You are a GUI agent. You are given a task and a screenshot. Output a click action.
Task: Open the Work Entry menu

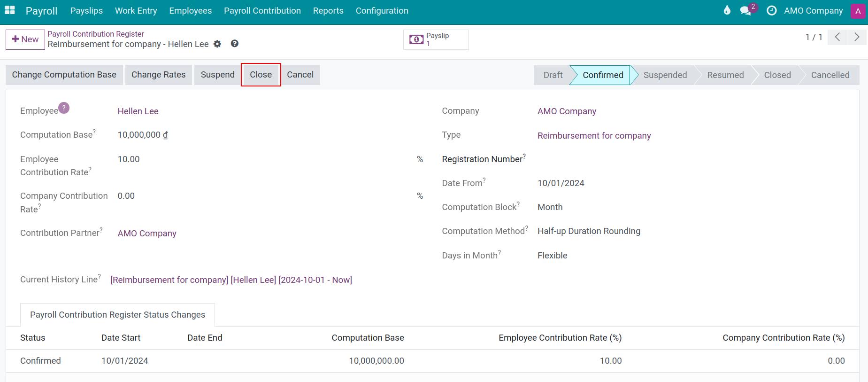(136, 11)
